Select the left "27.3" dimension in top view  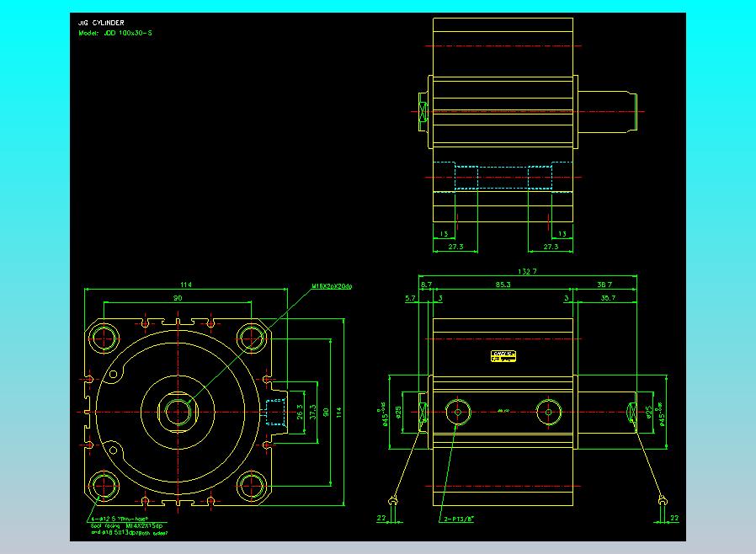tap(455, 247)
